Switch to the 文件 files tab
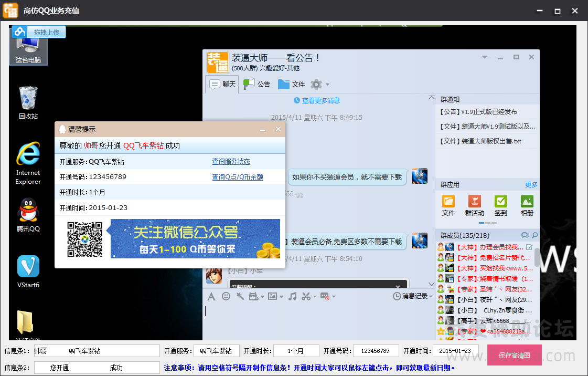The height and width of the screenshot is (376, 588). pos(292,84)
